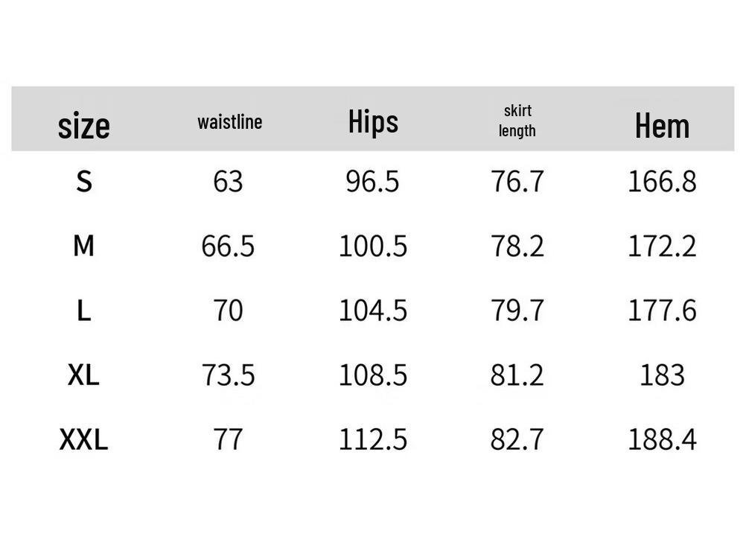
Task: Click the XXL size row label
Action: (83, 439)
